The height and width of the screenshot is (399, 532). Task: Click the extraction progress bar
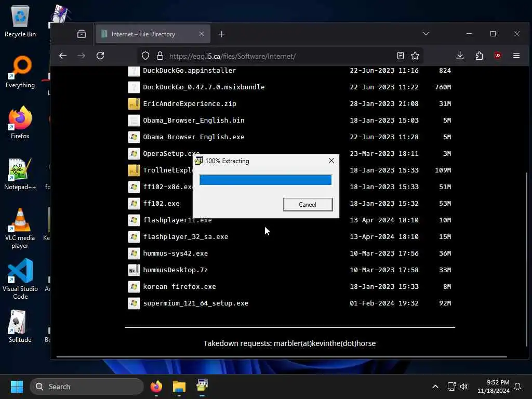265,180
